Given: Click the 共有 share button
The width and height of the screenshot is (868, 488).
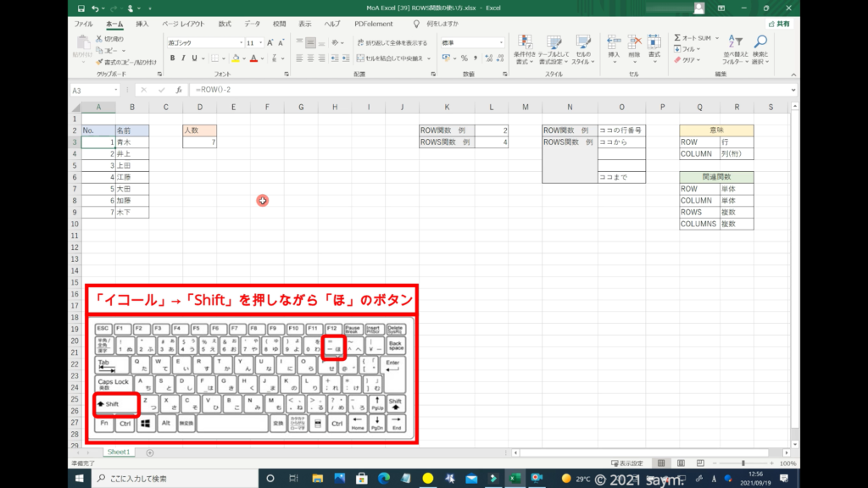Looking at the screenshot, I should (x=779, y=25).
